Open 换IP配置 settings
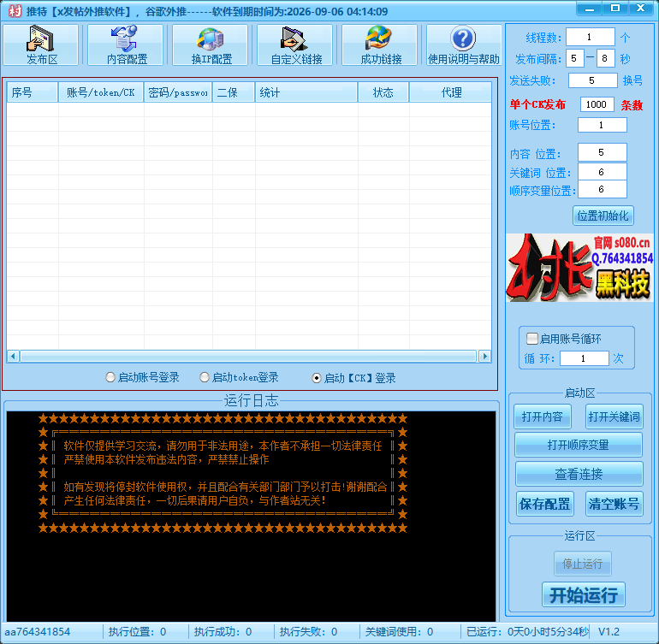 click(211, 45)
